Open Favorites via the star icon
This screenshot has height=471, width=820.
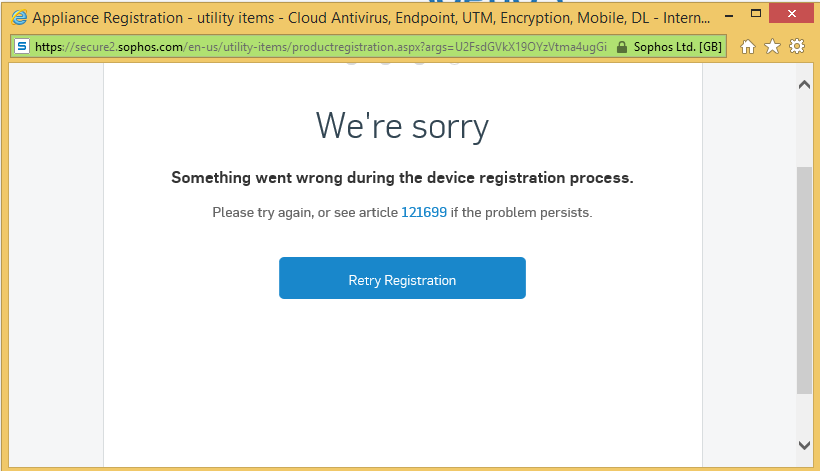[x=772, y=47]
